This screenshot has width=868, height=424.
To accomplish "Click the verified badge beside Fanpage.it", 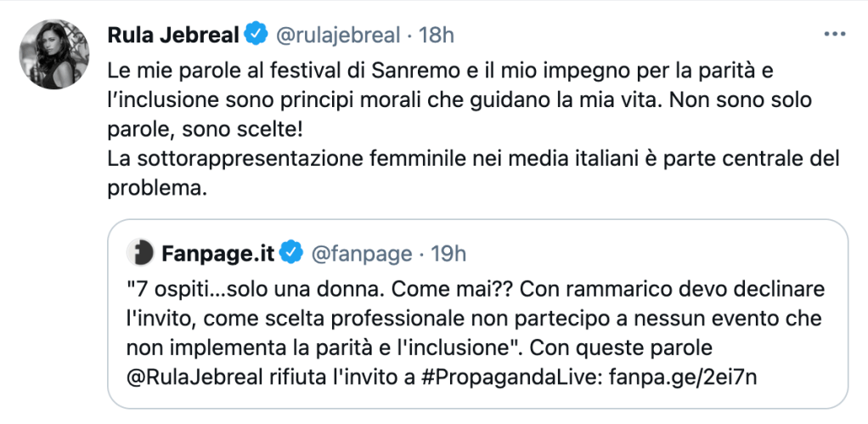I will point(290,252).
